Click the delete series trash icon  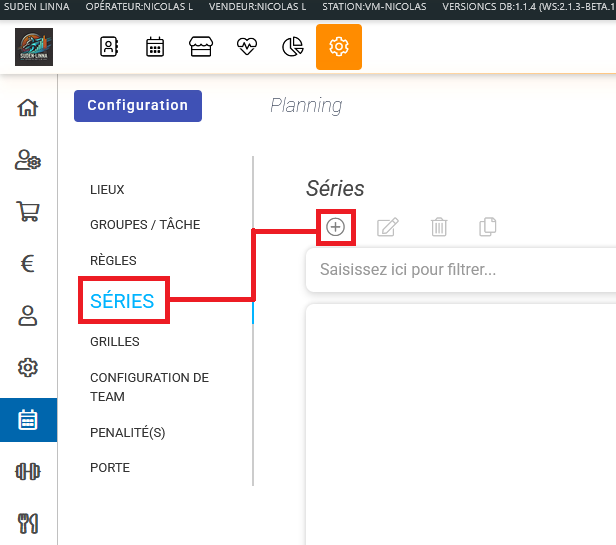(x=438, y=227)
